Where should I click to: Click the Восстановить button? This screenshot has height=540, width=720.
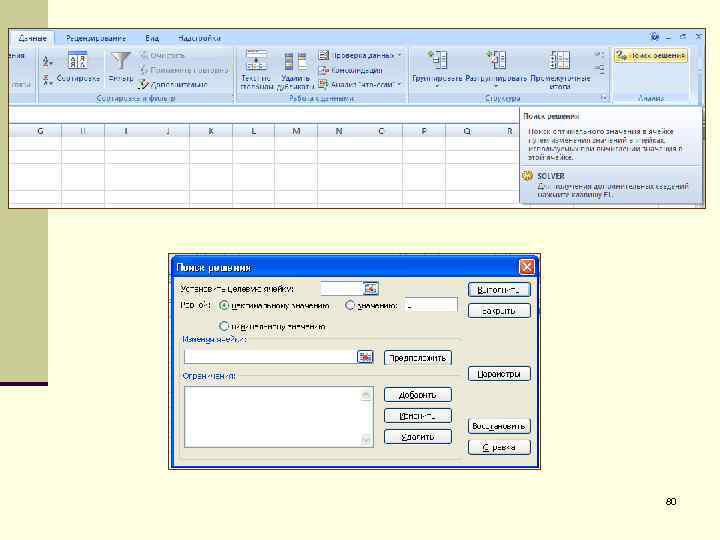[x=499, y=426]
